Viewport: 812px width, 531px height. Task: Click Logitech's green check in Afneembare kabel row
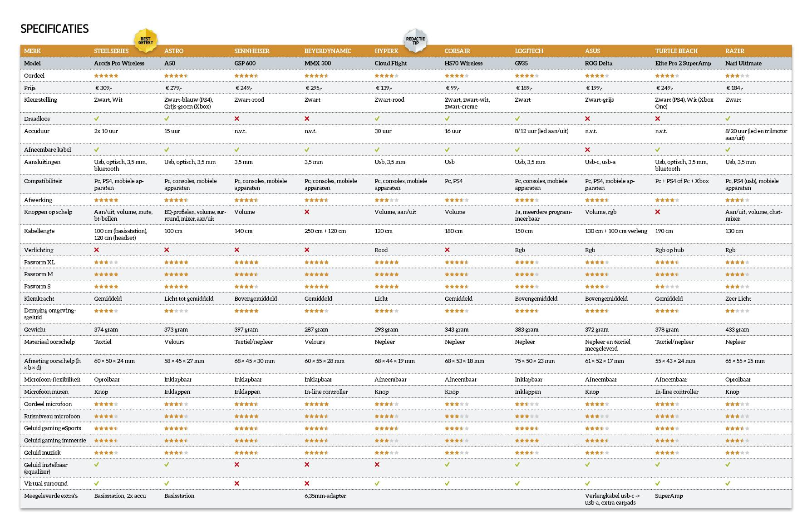click(517, 149)
